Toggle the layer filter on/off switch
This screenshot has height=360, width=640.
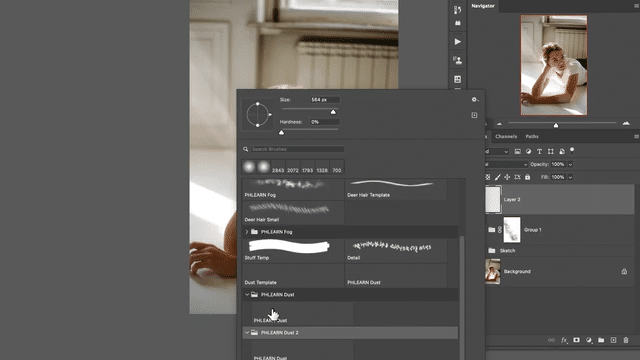pos(572,151)
